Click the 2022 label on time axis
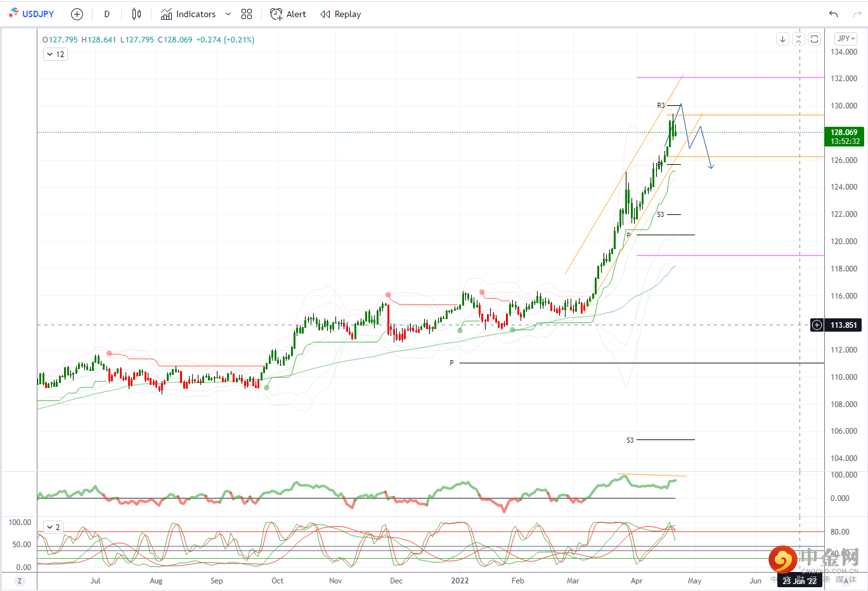Screen dimensions: 868x591 (460, 581)
